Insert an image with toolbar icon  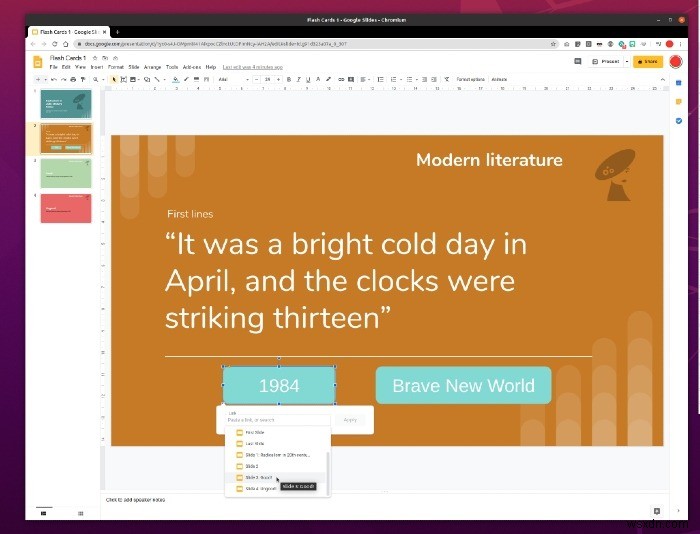click(x=133, y=79)
